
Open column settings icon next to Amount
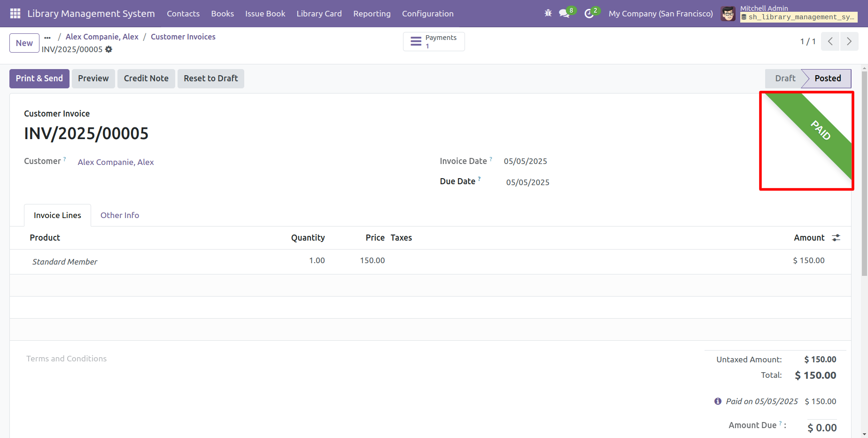pos(836,238)
